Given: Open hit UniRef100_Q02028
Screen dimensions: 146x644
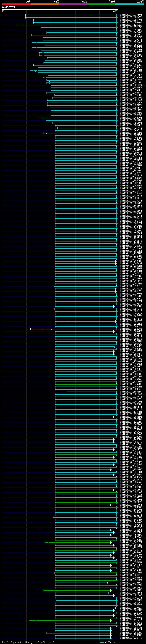Looking at the screenshot, I should pos(131,58).
